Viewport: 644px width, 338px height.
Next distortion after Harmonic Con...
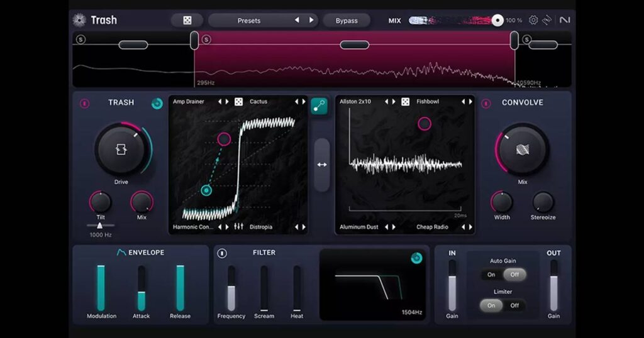pos(227,227)
